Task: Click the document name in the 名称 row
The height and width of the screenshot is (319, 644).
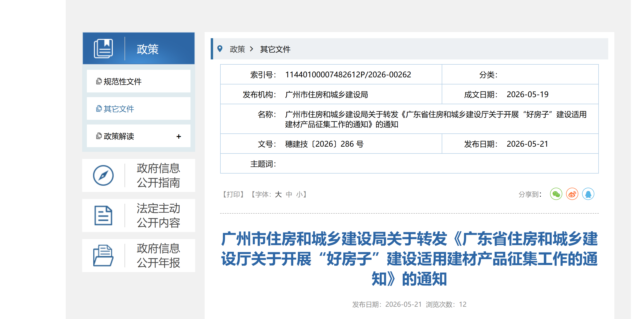Action: click(436, 119)
